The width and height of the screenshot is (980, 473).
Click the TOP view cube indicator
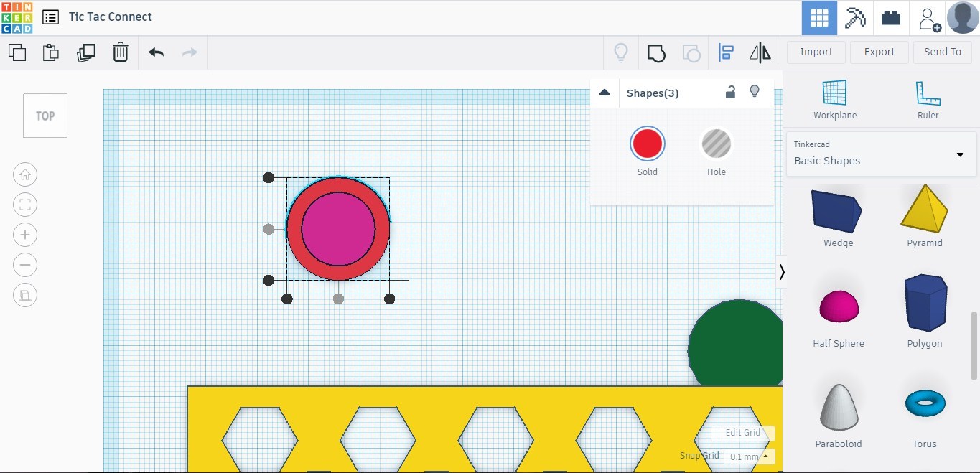pyautogui.click(x=45, y=115)
